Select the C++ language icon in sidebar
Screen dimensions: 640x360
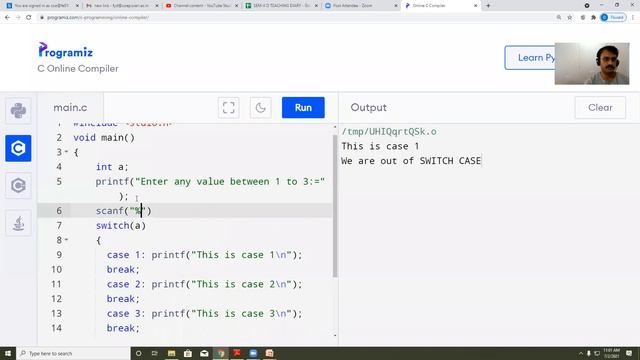click(18, 186)
